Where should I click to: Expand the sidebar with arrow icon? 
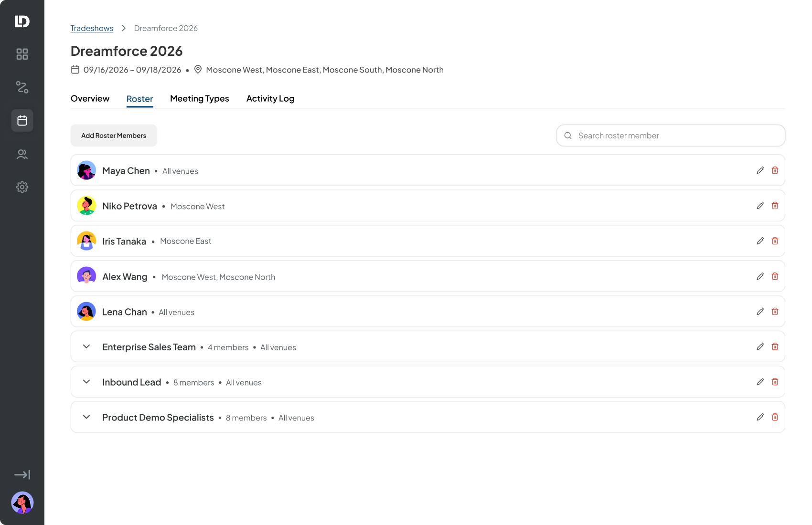coord(22,474)
